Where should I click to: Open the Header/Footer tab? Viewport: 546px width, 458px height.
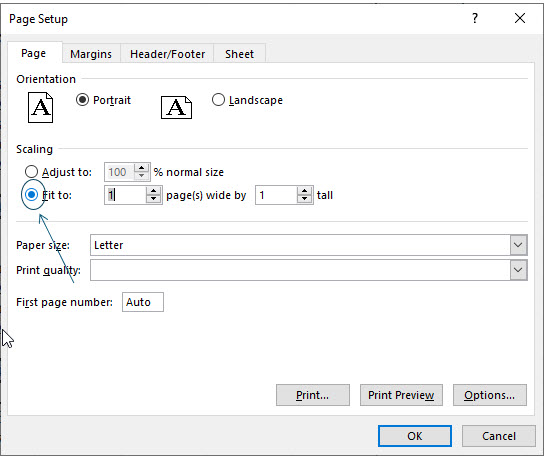click(167, 54)
